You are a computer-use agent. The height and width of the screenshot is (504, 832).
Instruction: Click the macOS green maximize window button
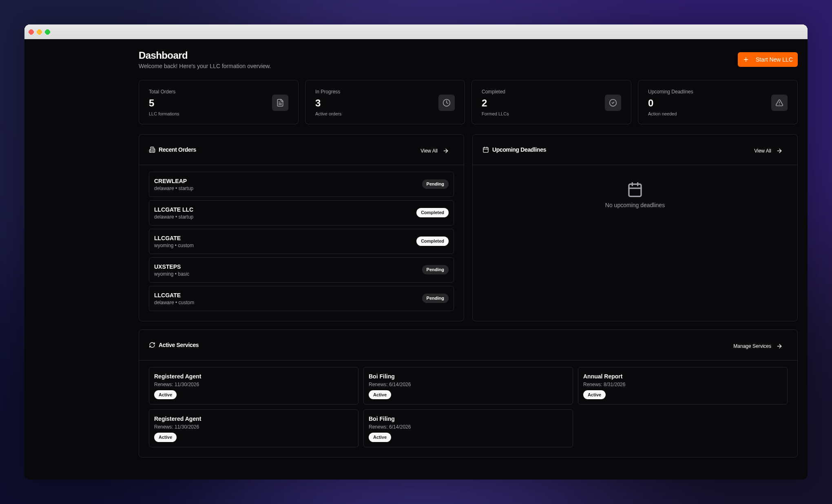point(48,32)
